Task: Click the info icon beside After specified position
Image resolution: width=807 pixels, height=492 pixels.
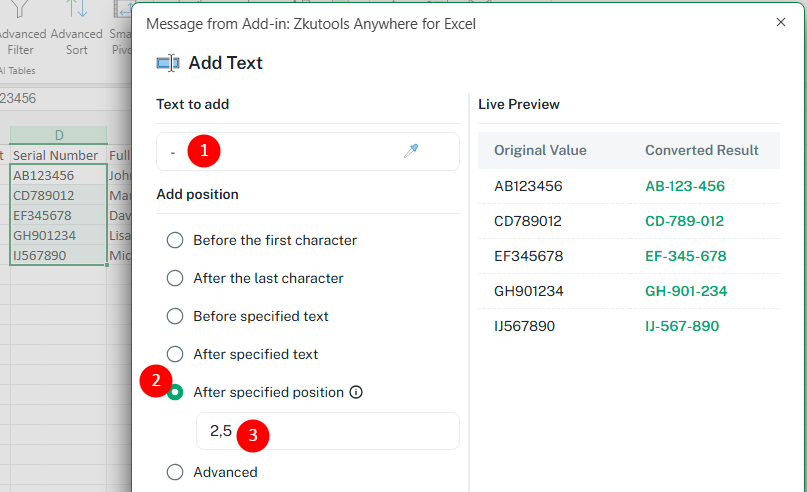Action: pos(356,392)
